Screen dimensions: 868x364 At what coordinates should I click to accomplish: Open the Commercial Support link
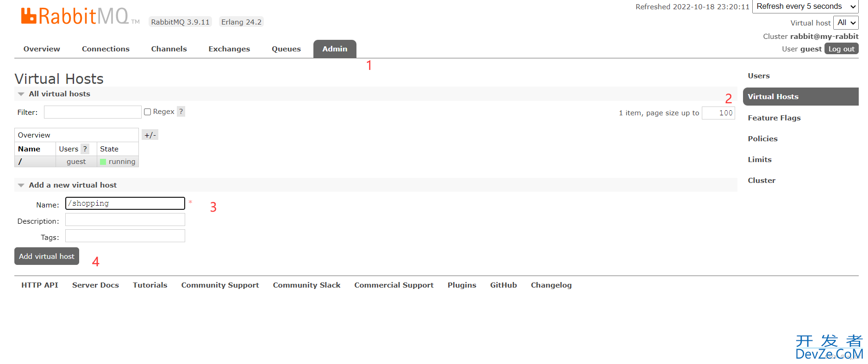[394, 285]
